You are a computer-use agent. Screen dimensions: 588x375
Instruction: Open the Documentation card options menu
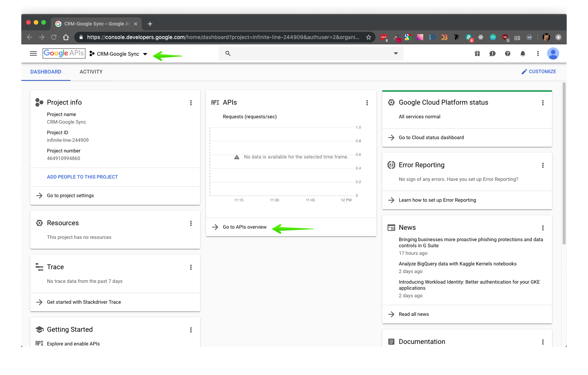[x=543, y=342]
